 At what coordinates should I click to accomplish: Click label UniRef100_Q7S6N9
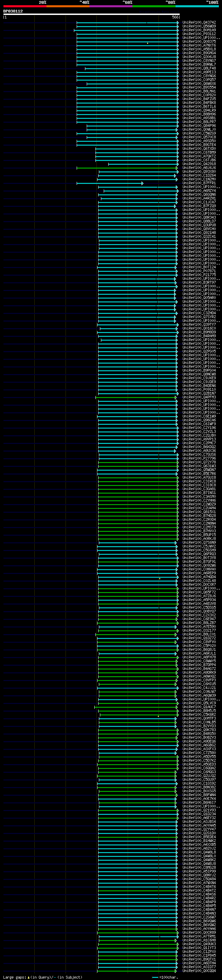point(199,543)
